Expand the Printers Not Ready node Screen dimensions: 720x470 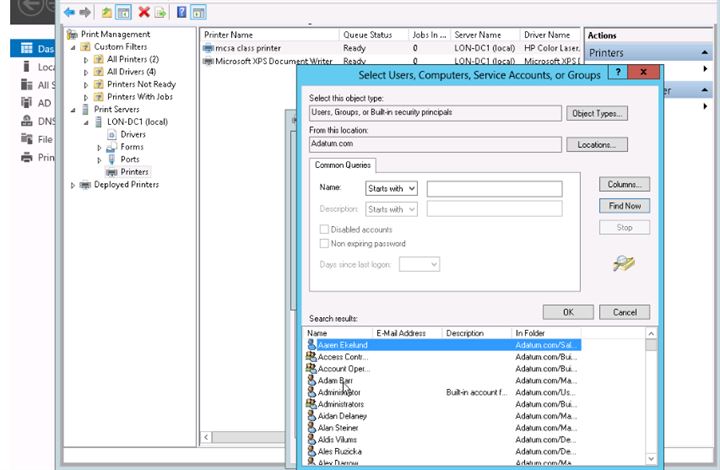pyautogui.click(x=86, y=85)
